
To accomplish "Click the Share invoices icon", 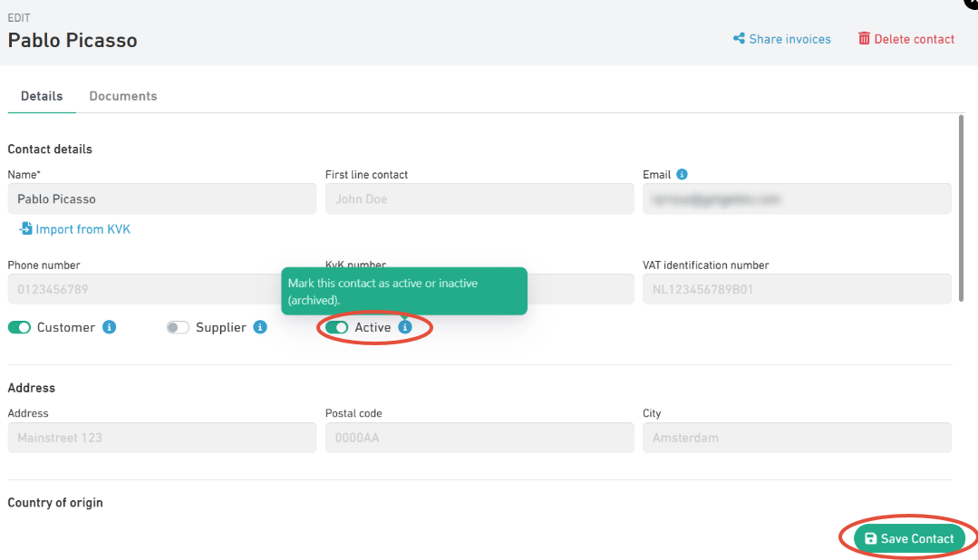I will [739, 39].
